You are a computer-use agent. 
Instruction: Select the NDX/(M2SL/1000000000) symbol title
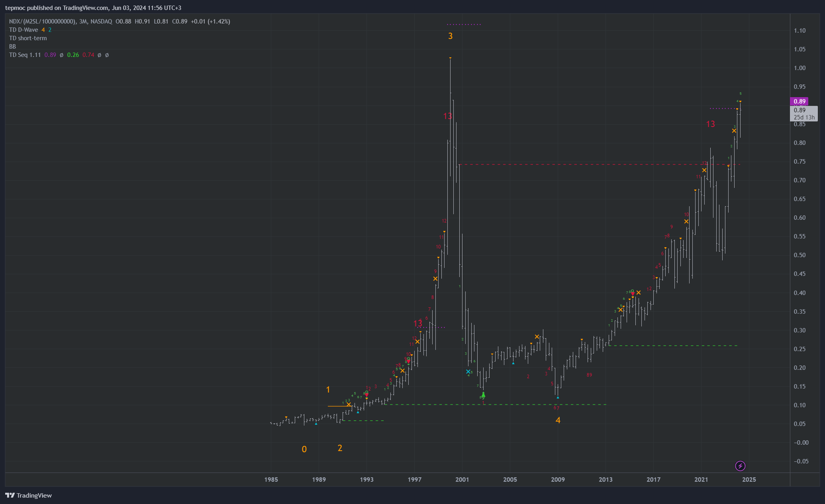click(43, 21)
